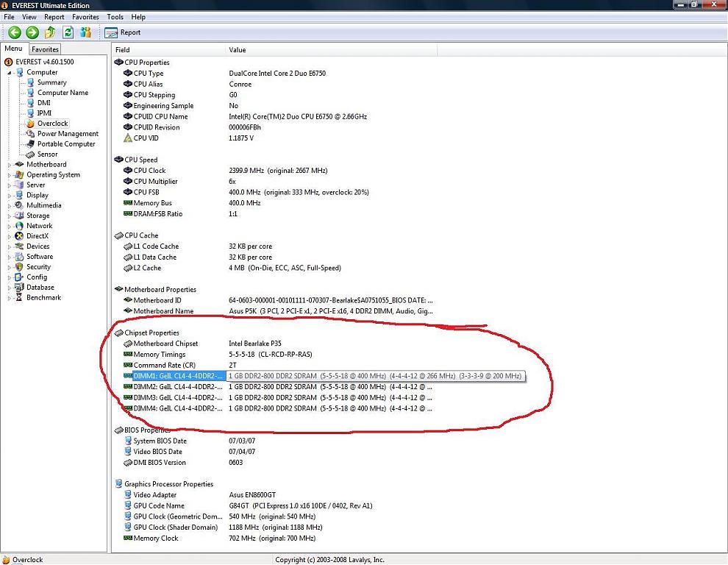
Task: Click the Up one level toolbar icon
Action: point(50,32)
